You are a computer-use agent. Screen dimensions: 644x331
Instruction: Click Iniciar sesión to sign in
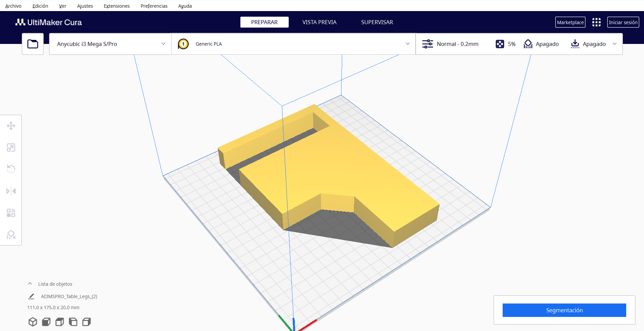click(x=623, y=22)
